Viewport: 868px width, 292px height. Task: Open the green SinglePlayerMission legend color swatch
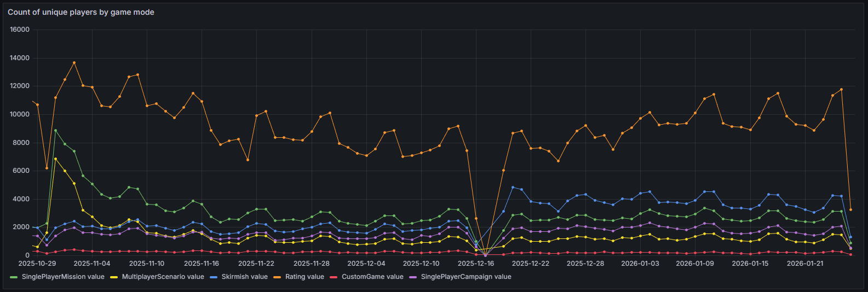(14, 277)
